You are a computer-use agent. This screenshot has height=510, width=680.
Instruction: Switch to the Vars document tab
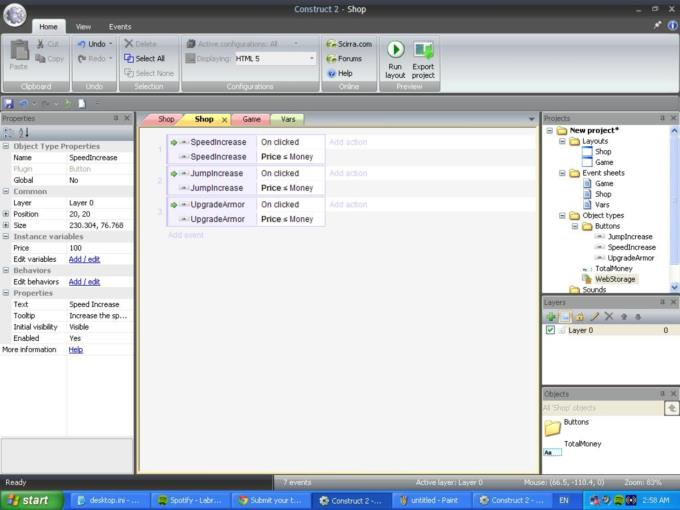click(288, 119)
